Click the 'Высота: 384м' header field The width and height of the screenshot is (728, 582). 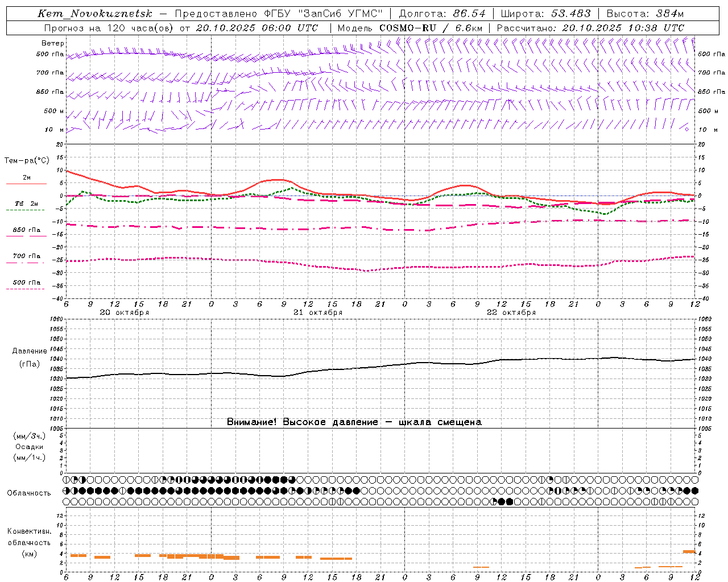pos(645,14)
